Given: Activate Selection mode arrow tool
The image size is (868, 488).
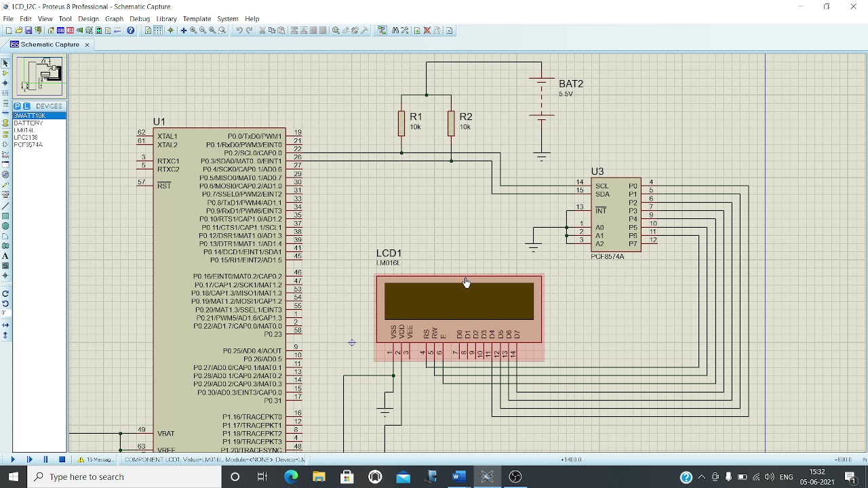Looking at the screenshot, I should point(5,63).
